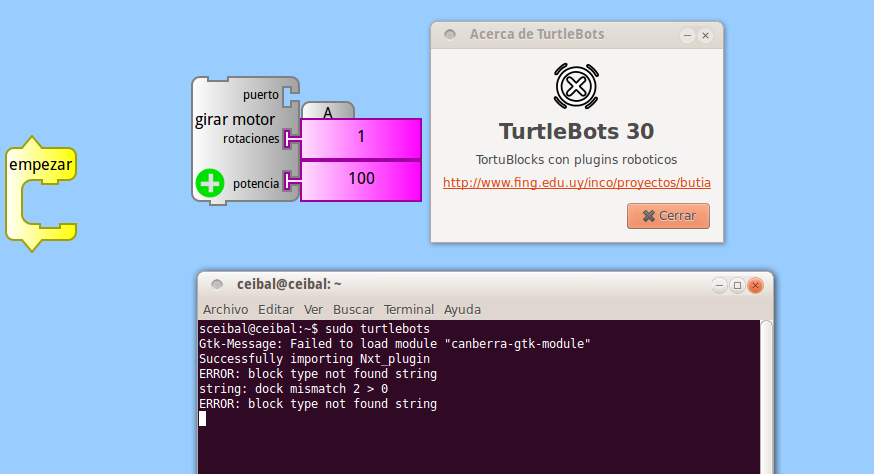Click 'TortuBlocks con plugins roboticos' text
Image resolution: width=874 pixels, height=474 pixels.
(576, 159)
